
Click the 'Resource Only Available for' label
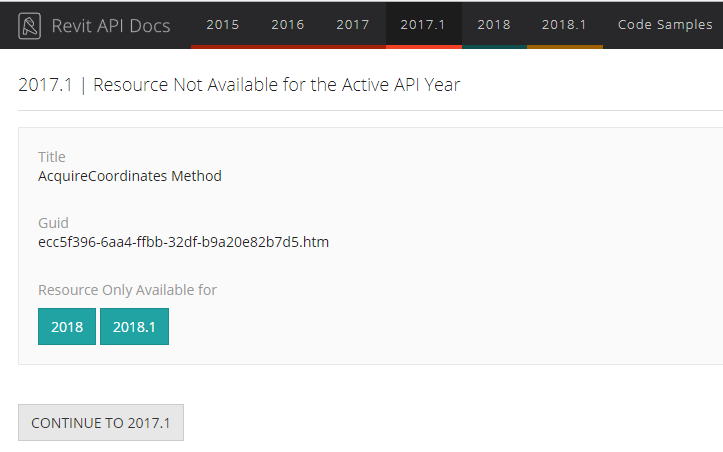tap(127, 290)
